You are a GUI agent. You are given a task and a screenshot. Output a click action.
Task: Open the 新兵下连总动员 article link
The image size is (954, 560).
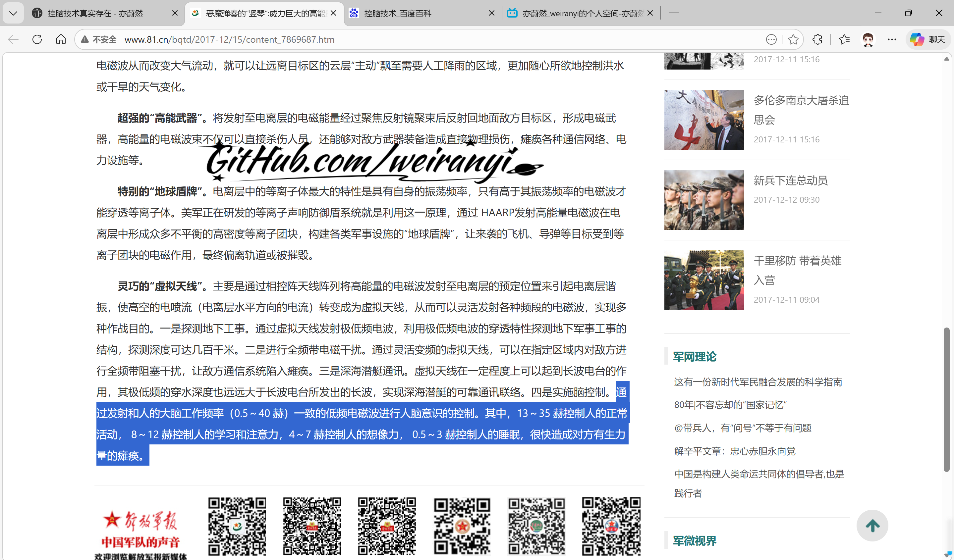click(x=790, y=180)
